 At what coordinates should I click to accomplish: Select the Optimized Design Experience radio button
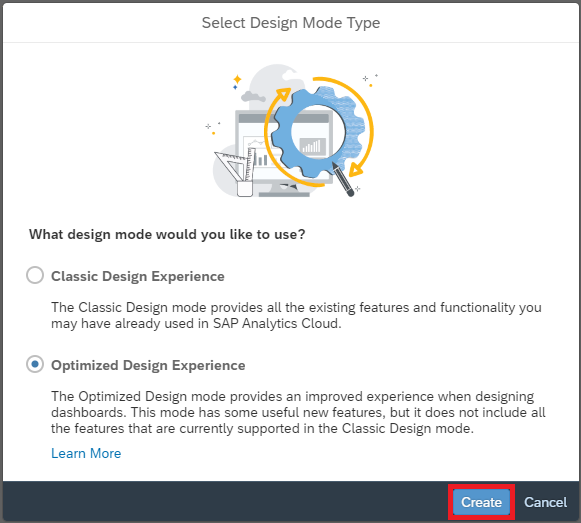tap(35, 364)
